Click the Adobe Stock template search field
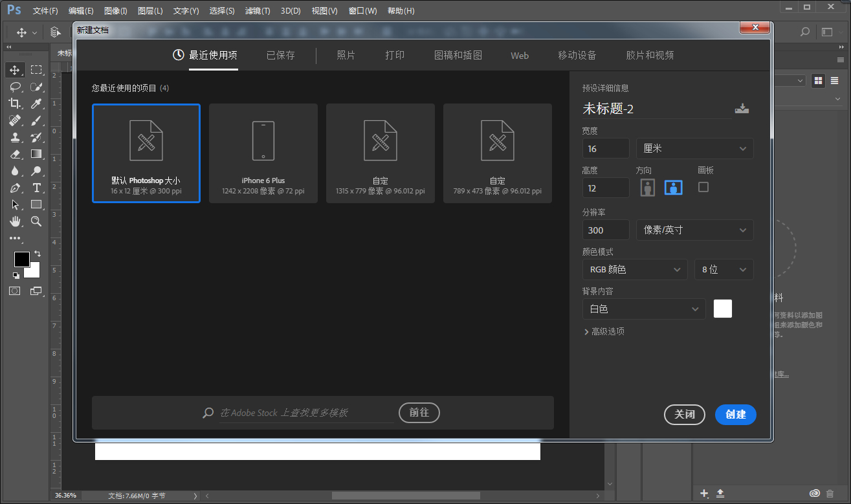The width and height of the screenshot is (851, 504). (x=305, y=413)
